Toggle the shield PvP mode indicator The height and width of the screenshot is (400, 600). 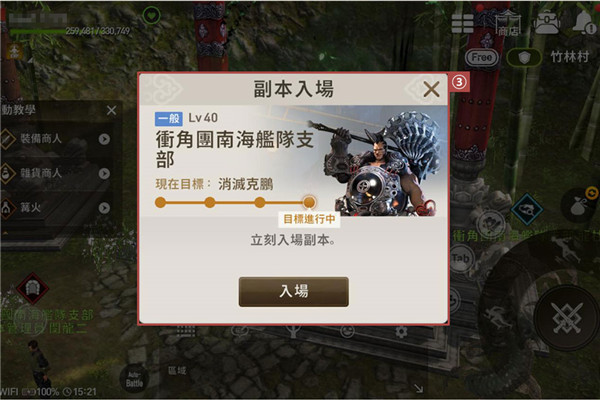click(x=524, y=58)
